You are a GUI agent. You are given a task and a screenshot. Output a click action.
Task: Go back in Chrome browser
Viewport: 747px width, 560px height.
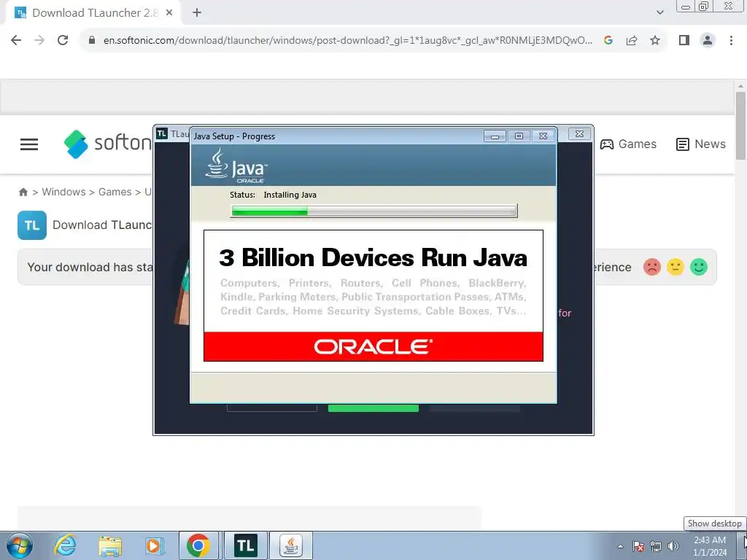point(16,40)
